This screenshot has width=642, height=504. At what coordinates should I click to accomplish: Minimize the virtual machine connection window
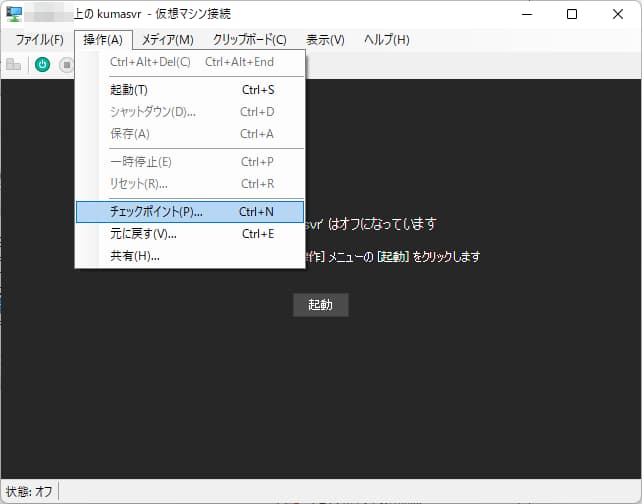click(526, 14)
